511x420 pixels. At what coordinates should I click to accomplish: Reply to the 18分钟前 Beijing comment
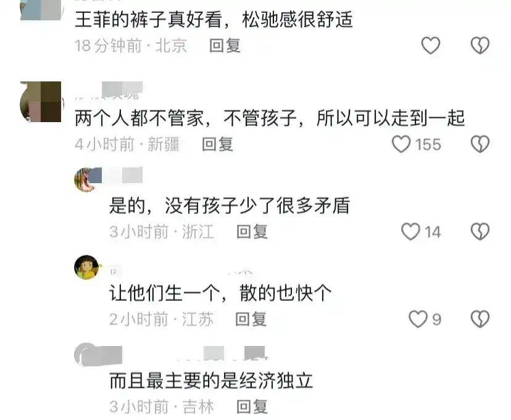click(225, 46)
